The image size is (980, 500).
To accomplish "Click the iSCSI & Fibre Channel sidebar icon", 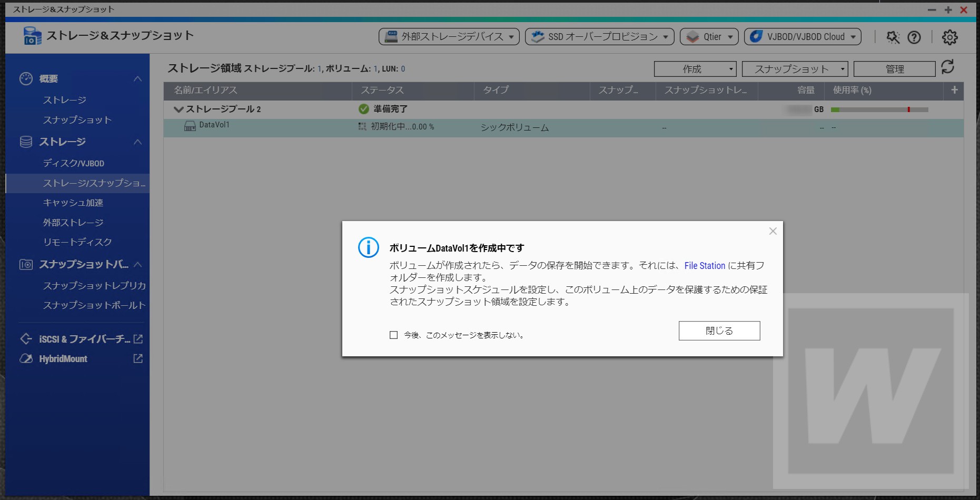I will [x=26, y=338].
